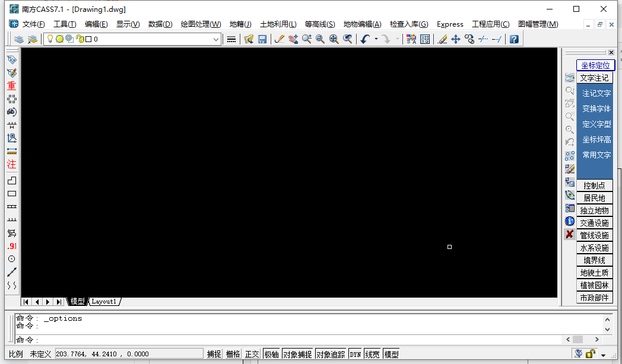Click the Open drawing folder icon
The height and width of the screenshot is (364, 622).
[248, 39]
